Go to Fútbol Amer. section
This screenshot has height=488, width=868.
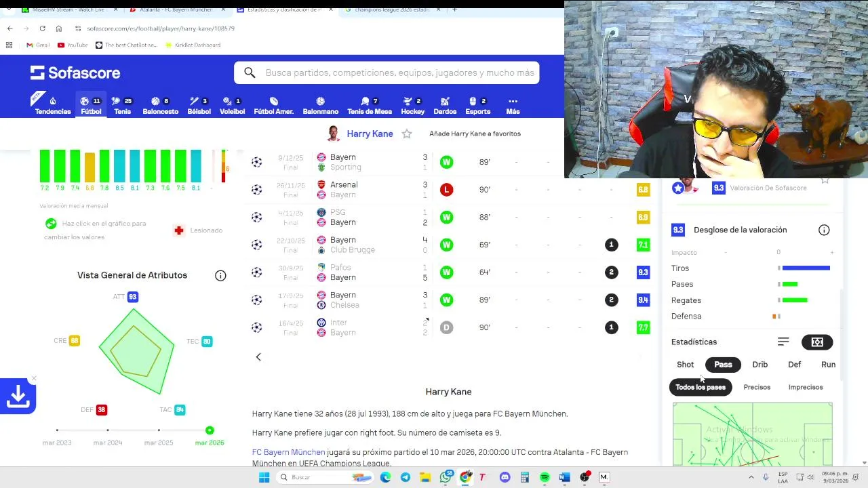273,105
